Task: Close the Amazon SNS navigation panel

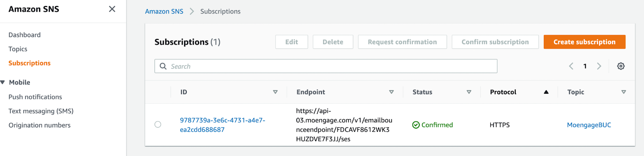Action: click(x=112, y=9)
